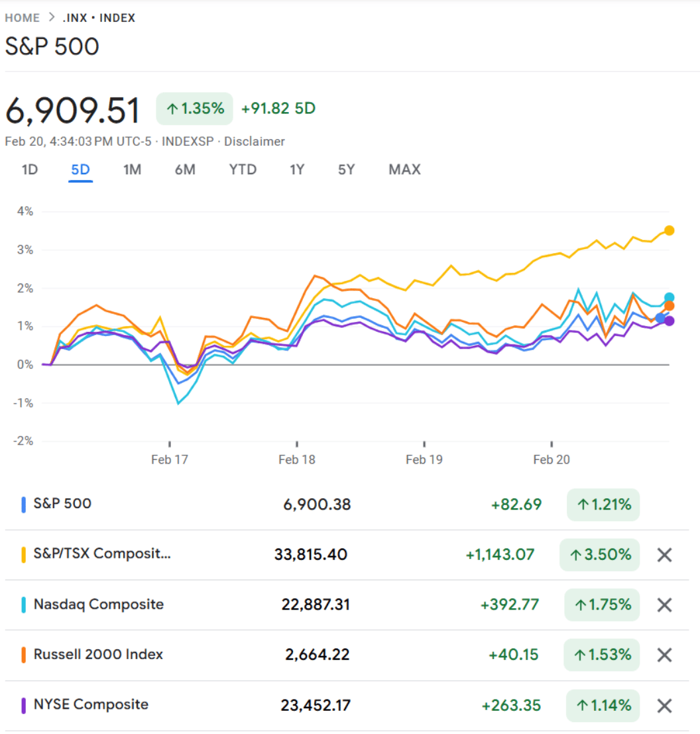
Task: Click the teal Nasdaq endpoint dot on chart
Action: [x=669, y=297]
